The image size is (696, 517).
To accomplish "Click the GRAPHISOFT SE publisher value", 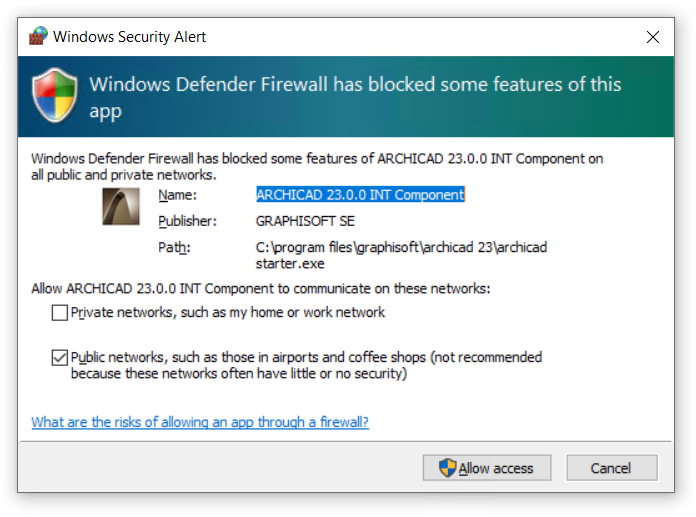I will click(305, 221).
